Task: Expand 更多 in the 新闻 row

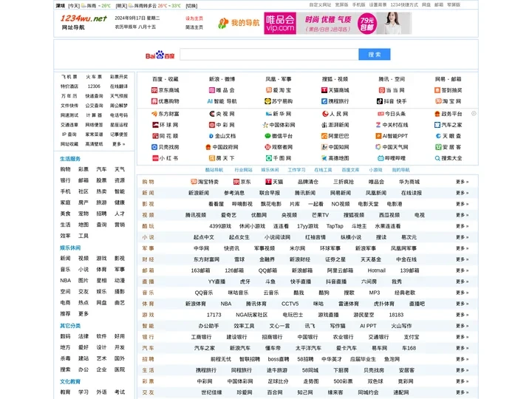Action: (462, 193)
